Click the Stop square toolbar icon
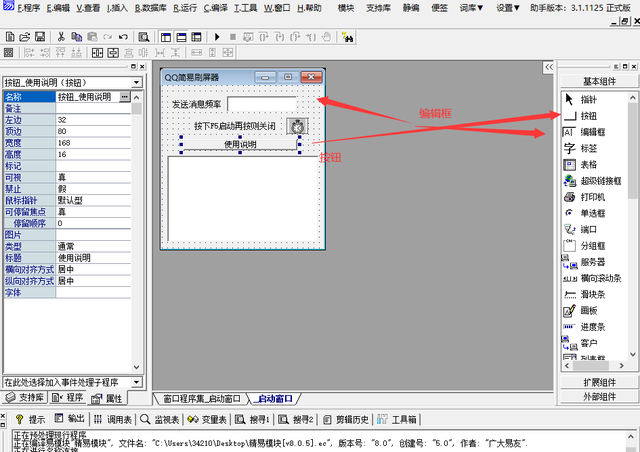640x452 pixels. [233, 37]
